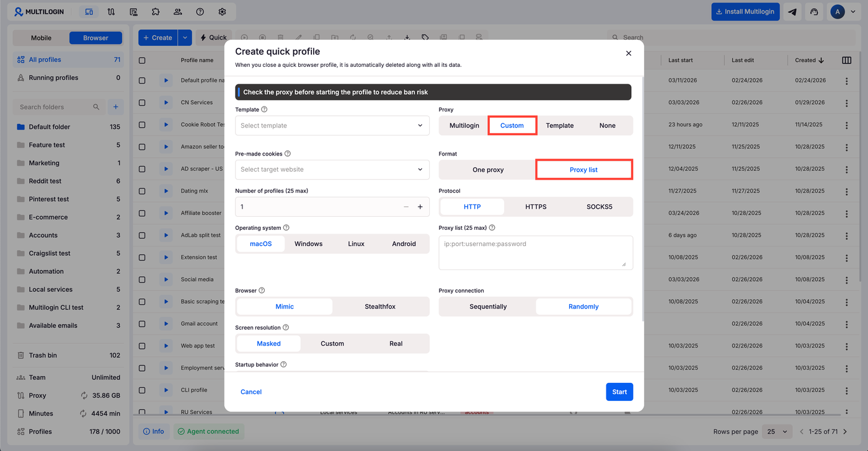Decrease number of profiles with minus
Viewport: 868px width, 451px height.
[x=406, y=207]
